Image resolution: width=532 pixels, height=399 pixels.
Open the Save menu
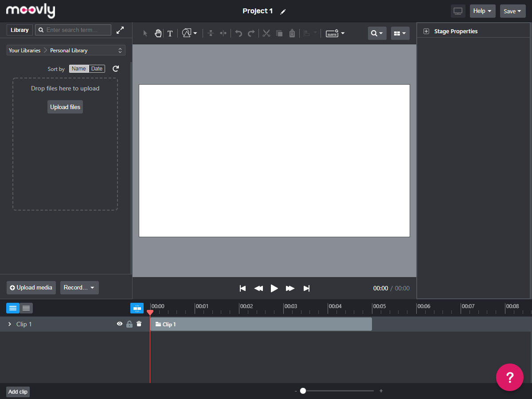[x=512, y=11]
